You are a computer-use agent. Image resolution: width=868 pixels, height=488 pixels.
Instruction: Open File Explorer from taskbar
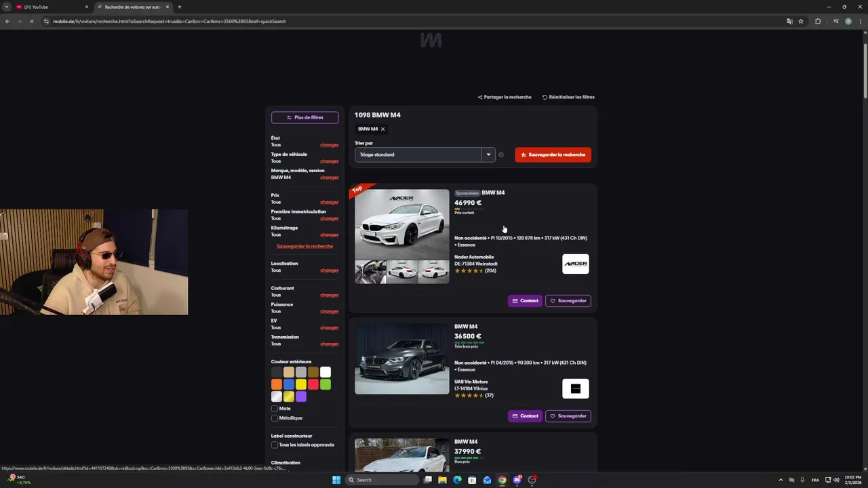(442, 480)
